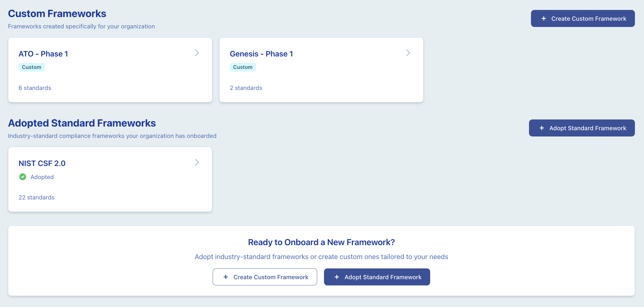Click filled Adopt Standard Framework button in onboarding banner
Viewport: 644px width, 307px height.
tap(377, 277)
